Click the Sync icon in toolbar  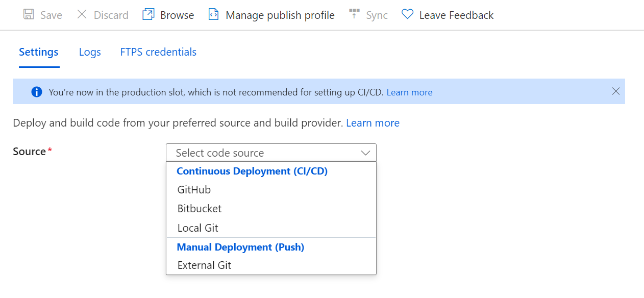(354, 14)
